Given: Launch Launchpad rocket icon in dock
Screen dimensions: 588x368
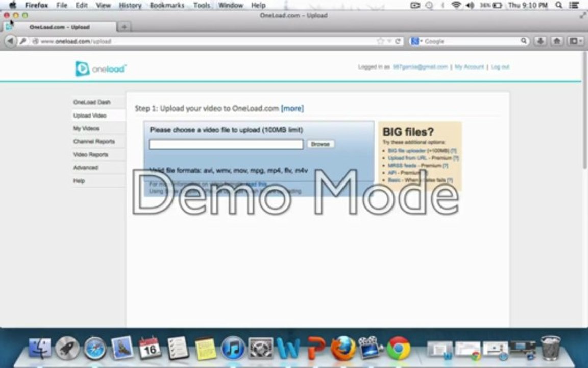Looking at the screenshot, I should tap(67, 348).
